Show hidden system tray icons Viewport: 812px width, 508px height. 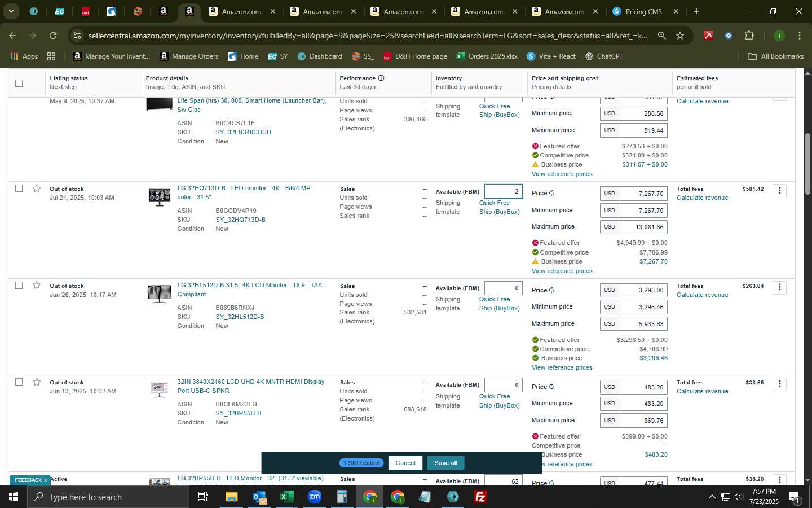[x=712, y=497]
